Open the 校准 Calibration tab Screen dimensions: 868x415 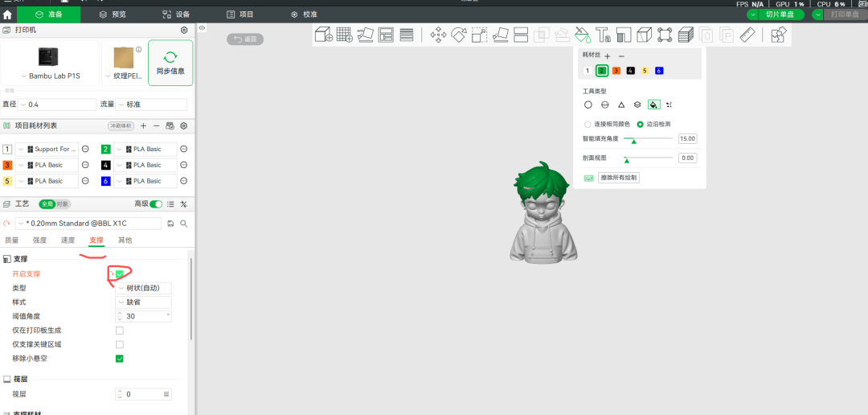(x=303, y=14)
